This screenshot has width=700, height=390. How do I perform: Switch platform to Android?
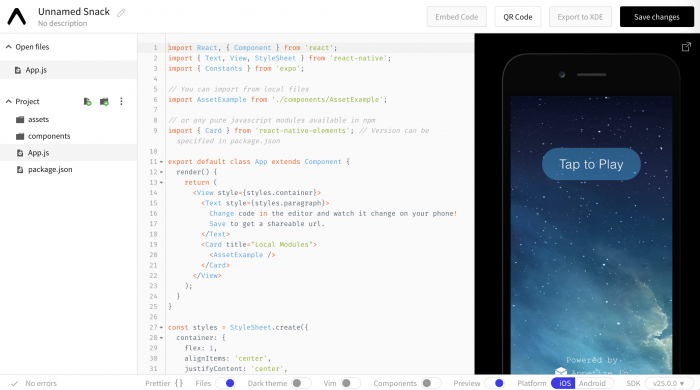593,383
